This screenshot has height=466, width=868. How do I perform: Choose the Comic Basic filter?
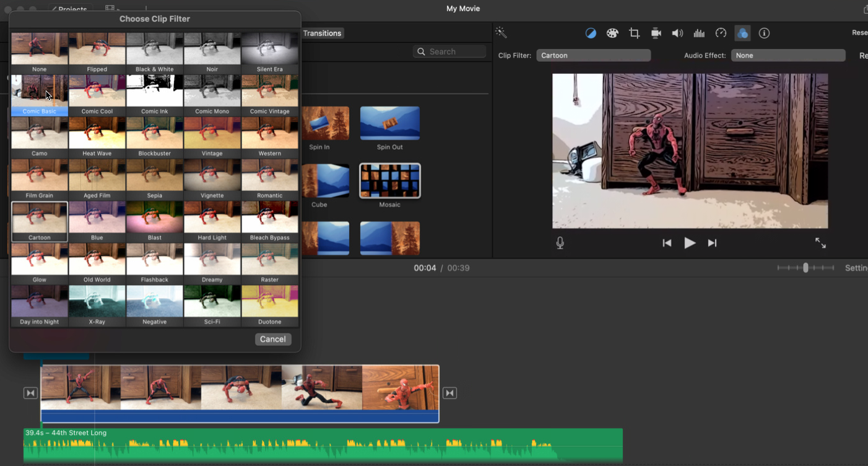tap(40, 95)
